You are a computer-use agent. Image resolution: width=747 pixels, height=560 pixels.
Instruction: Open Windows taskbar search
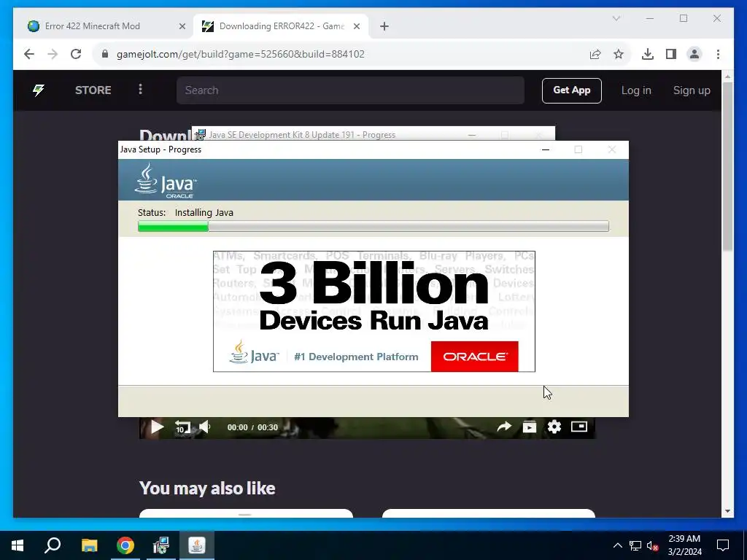click(x=53, y=545)
